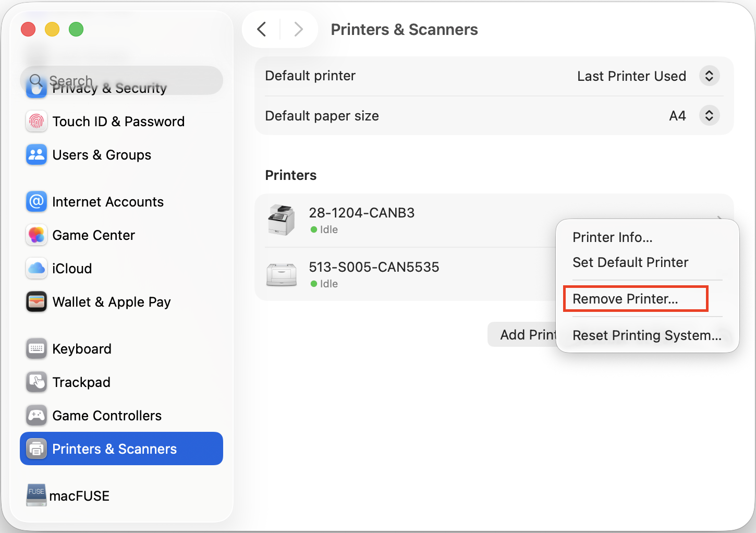Click the Keyboard settings icon
This screenshot has width=756, height=533.
(36, 349)
